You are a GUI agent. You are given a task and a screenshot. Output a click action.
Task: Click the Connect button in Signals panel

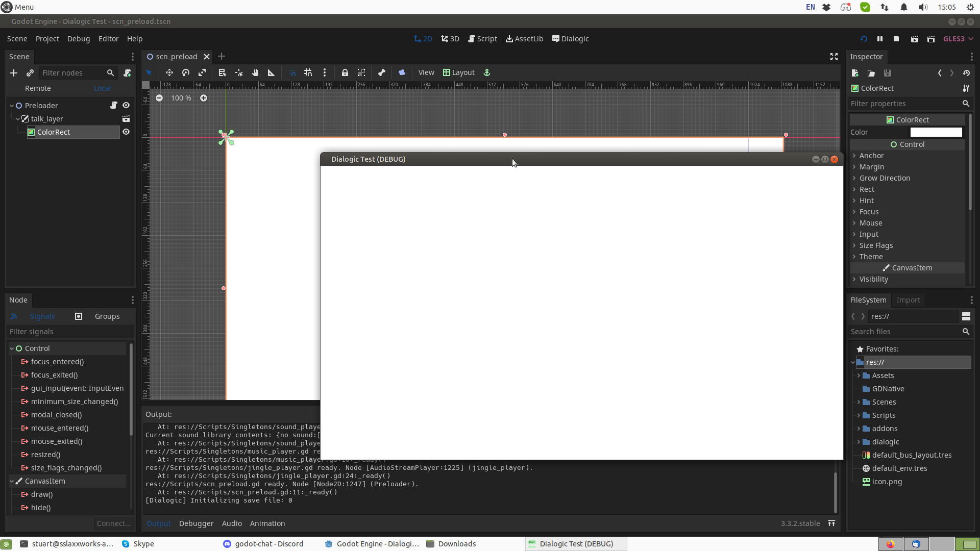(113, 523)
